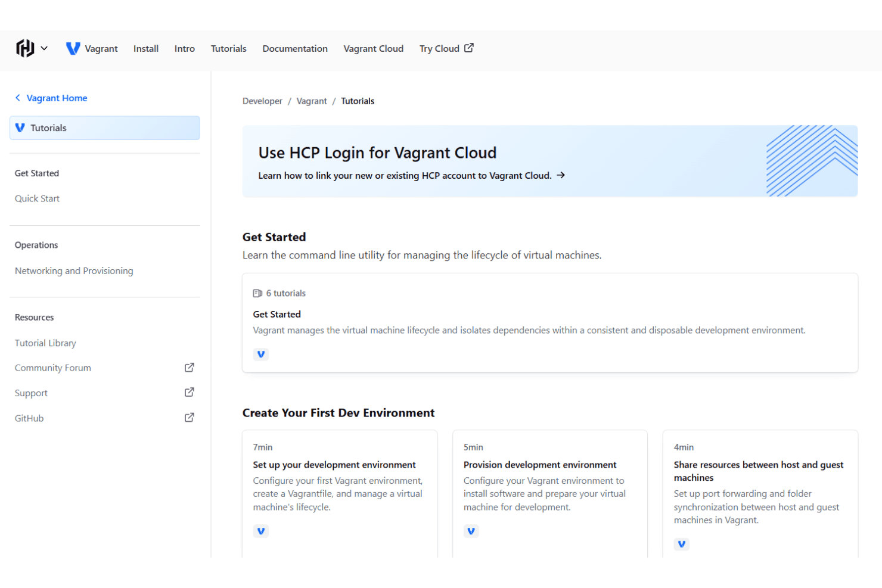Screen dimensions: 882x588
Task: Click the arrow after the HCP account link text
Action: click(561, 175)
